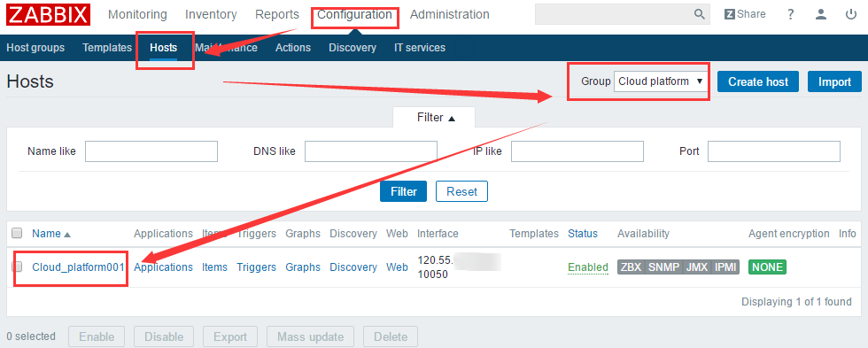Open the Group dropdown Cloud platform
The image size is (868, 348).
pos(661,81)
